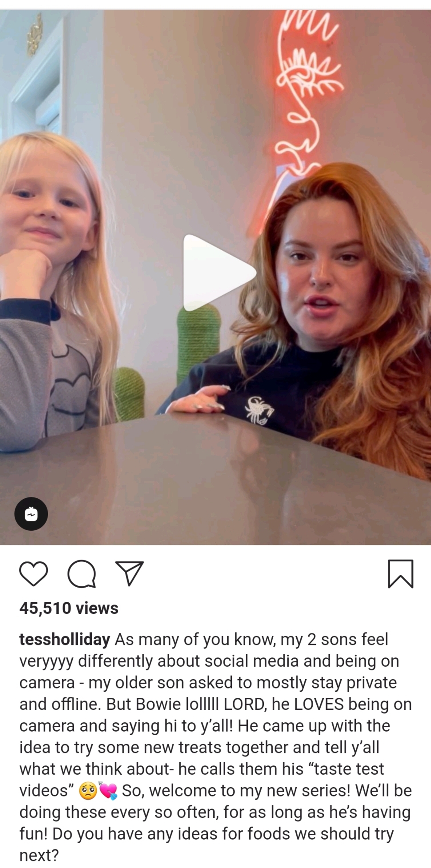This screenshot has width=431, height=868.
Task: Open the tessholliday profile from the caption
Action: coord(64,640)
